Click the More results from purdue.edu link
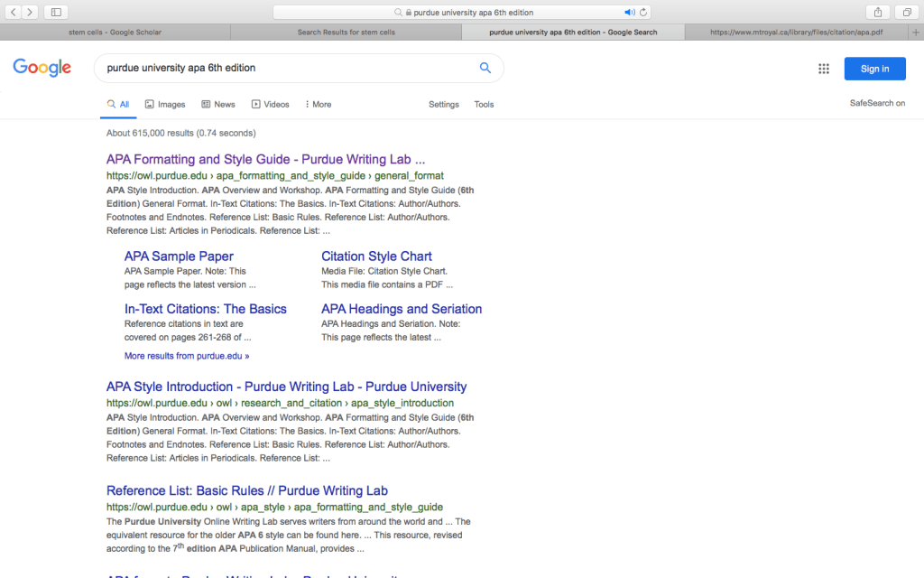This screenshot has width=924, height=578. 187,356
